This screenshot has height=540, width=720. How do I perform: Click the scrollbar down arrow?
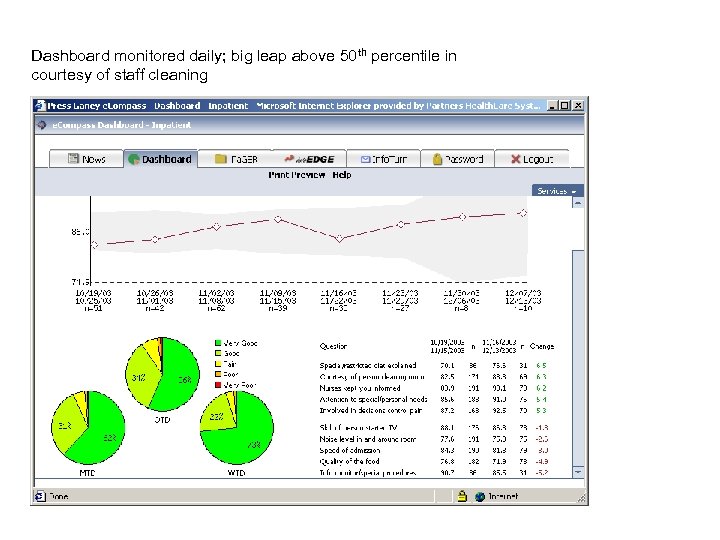[578, 472]
